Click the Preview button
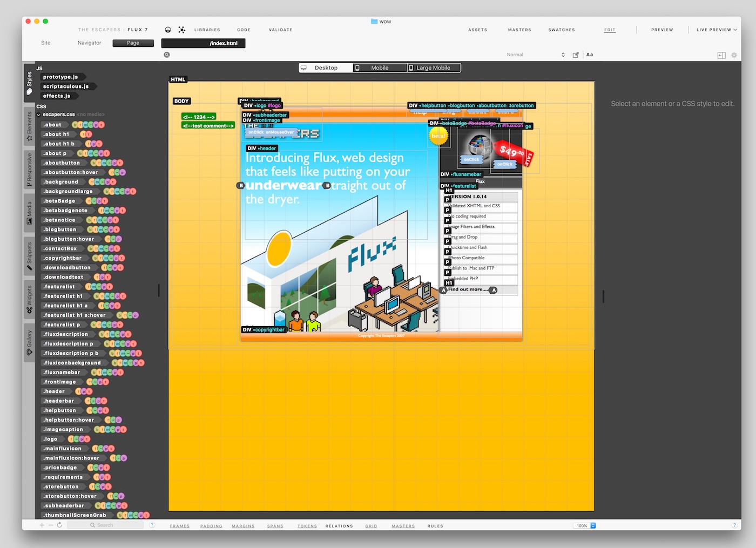756x548 pixels. click(x=662, y=30)
